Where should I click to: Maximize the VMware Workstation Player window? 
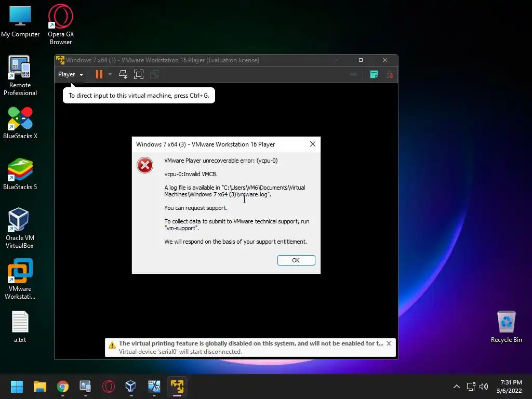(361, 60)
